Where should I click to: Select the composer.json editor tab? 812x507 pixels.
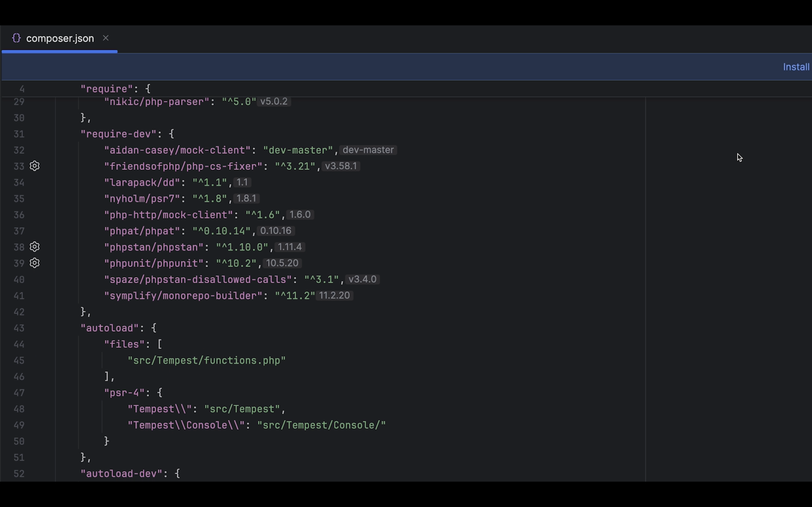(60, 38)
